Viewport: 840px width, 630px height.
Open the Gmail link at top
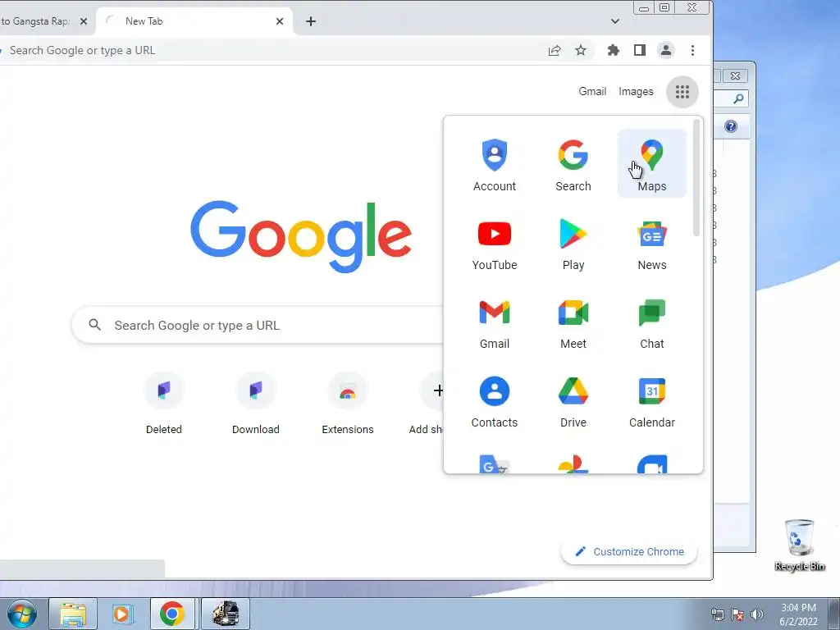592,92
